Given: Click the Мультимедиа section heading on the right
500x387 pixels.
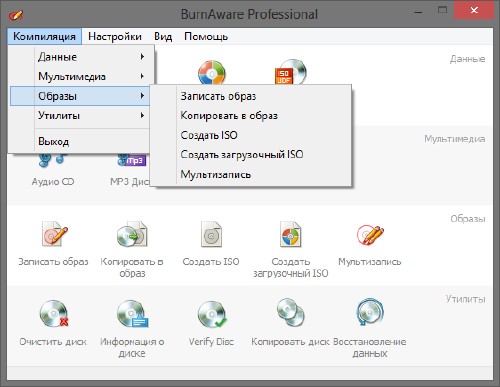Looking at the screenshot, I should (454, 139).
